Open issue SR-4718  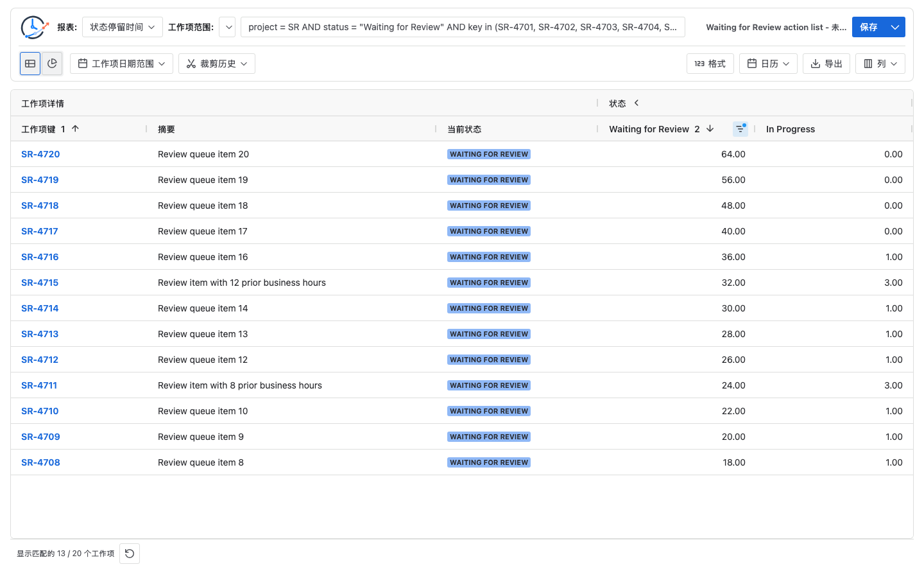coord(40,206)
